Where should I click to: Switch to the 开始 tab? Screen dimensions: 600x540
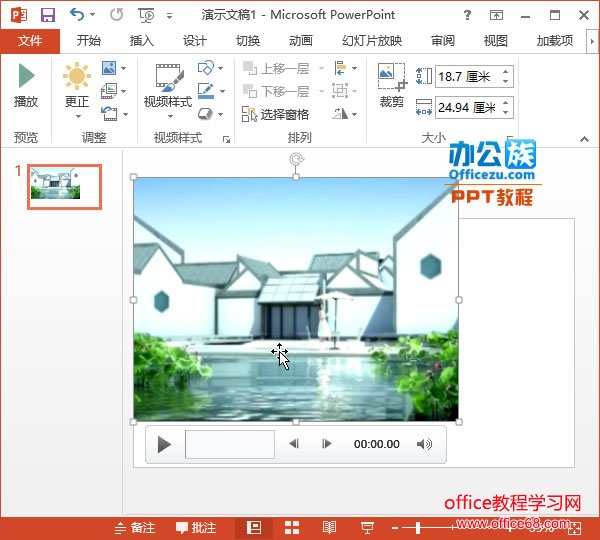88,41
